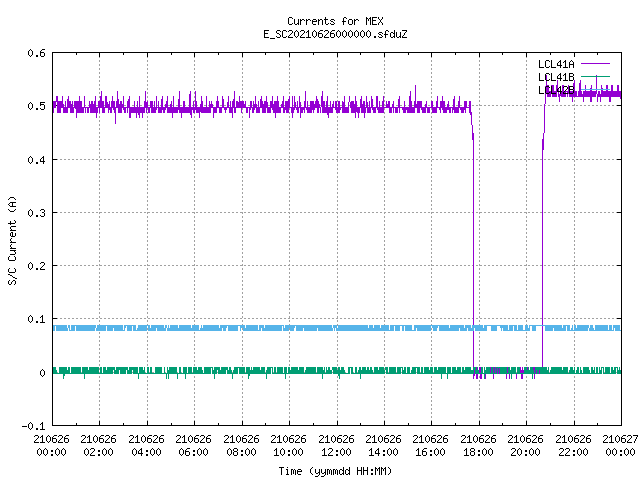Click the 210626 22:00 time tick label

click(573, 446)
